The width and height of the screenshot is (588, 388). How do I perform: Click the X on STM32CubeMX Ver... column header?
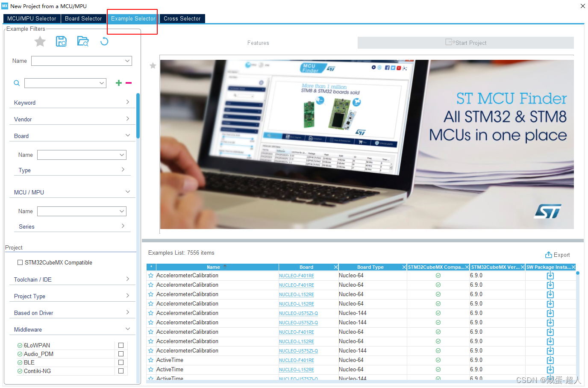tap(523, 267)
